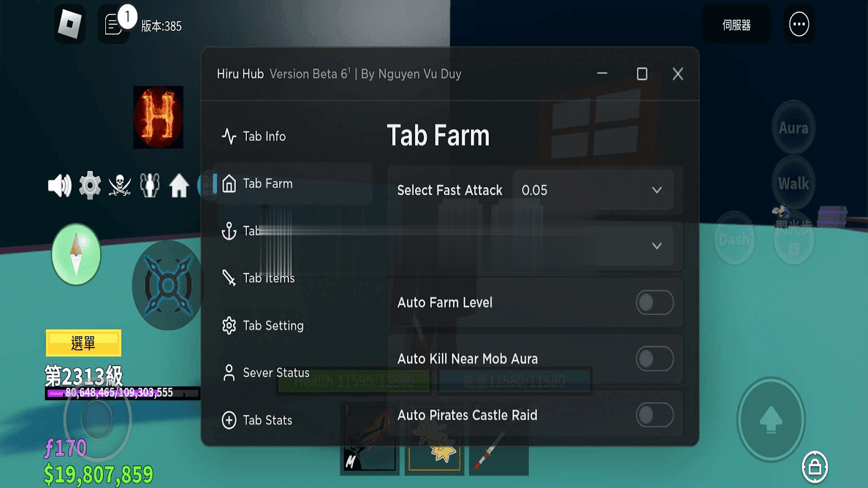Click the yellow 選單 menu button
The height and width of the screenshot is (488, 868).
[x=84, y=343]
